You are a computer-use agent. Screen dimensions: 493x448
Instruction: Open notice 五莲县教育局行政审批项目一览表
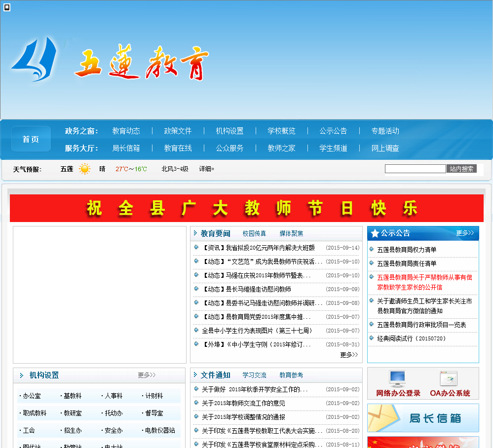click(421, 325)
